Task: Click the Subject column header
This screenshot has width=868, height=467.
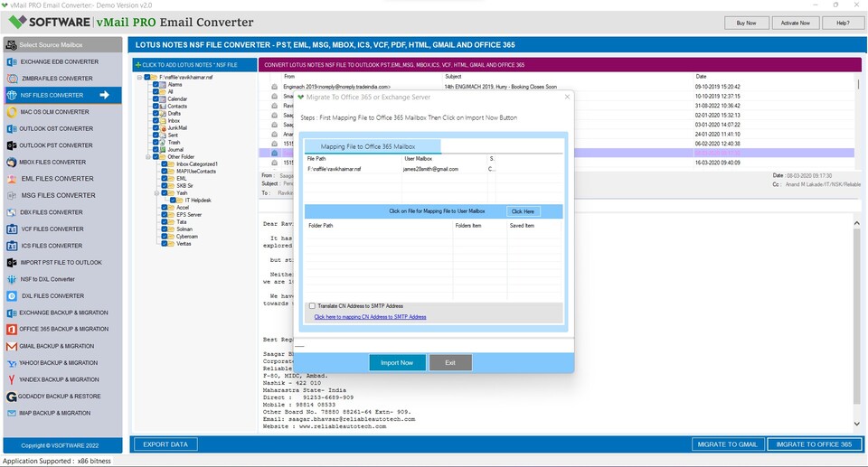Action: click(x=453, y=77)
